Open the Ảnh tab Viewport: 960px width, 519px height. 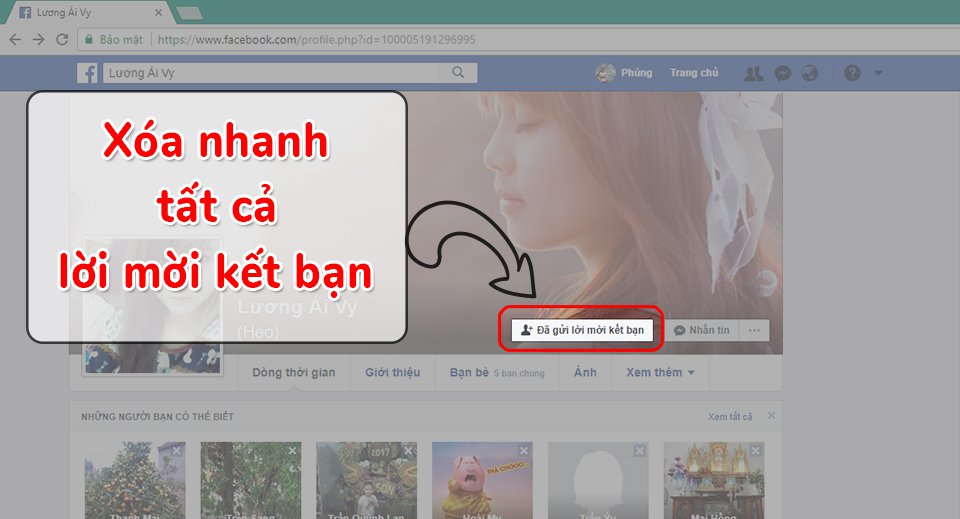[x=585, y=372]
